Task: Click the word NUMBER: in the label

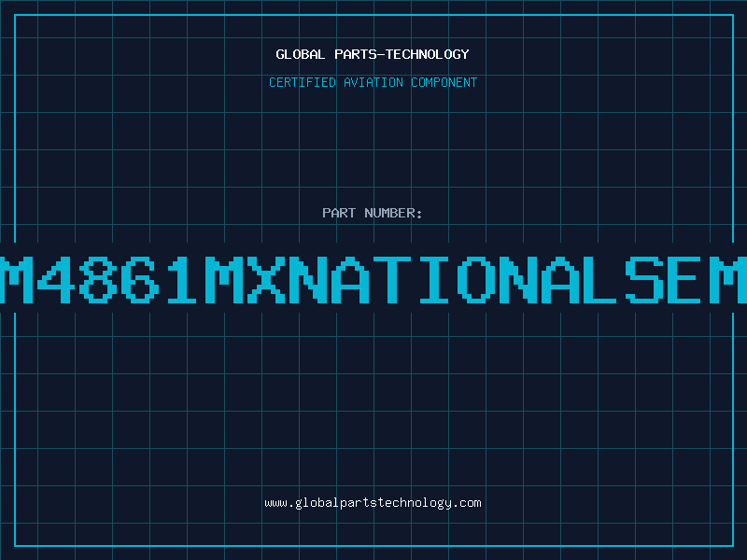Action: [x=393, y=213]
